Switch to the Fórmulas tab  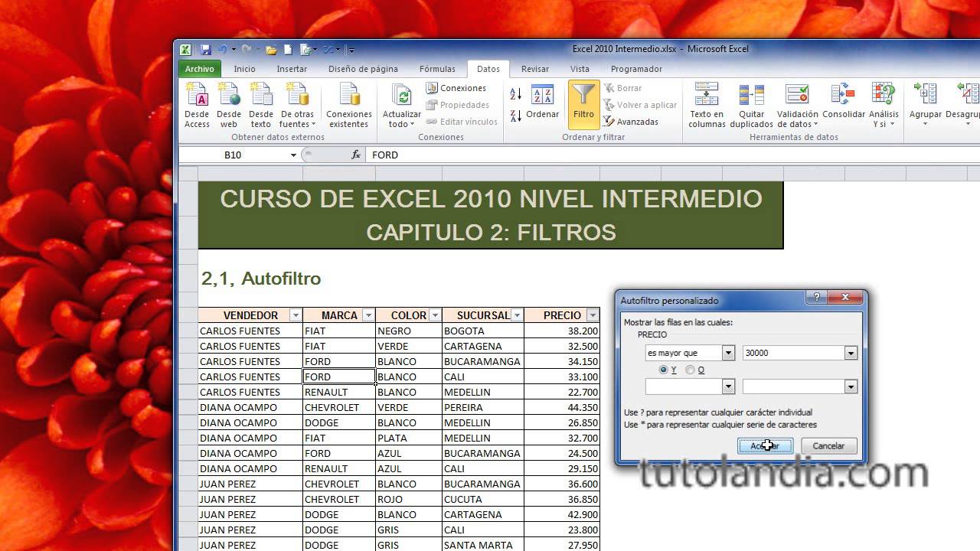pos(437,69)
